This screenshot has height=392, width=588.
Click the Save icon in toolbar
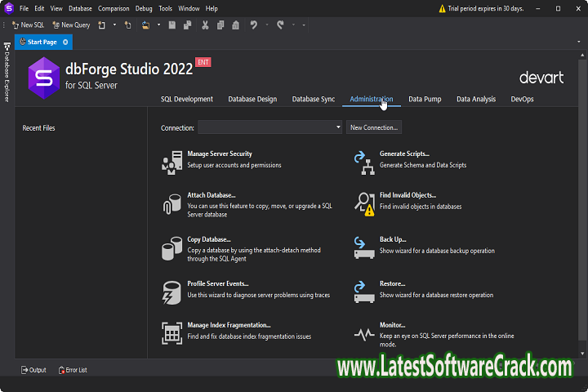[x=172, y=25]
